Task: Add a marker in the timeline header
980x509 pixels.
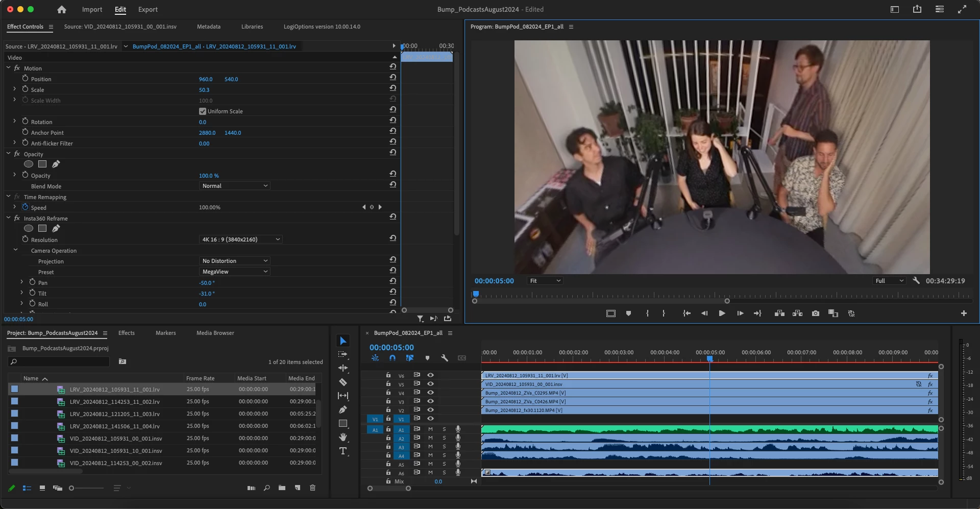Action: (427, 358)
